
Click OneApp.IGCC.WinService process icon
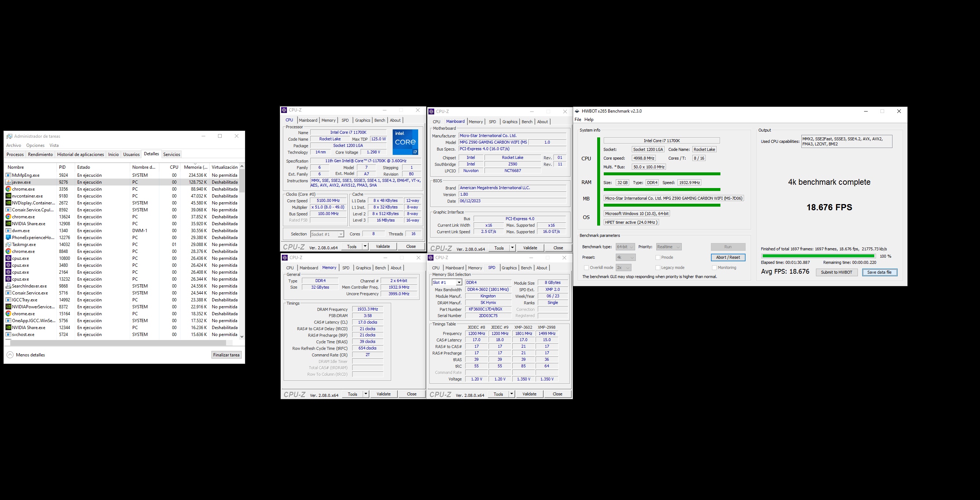pos(8,321)
